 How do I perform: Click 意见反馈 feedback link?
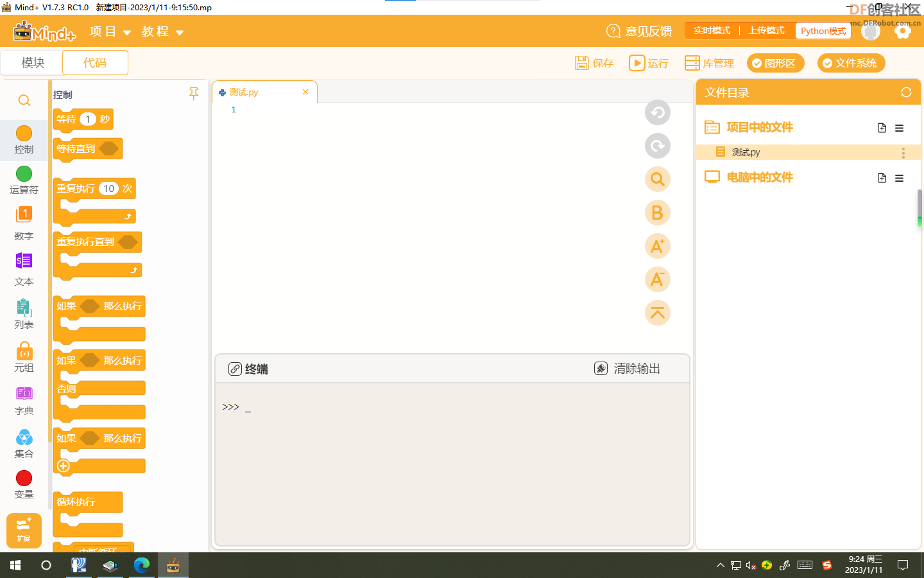[639, 31]
